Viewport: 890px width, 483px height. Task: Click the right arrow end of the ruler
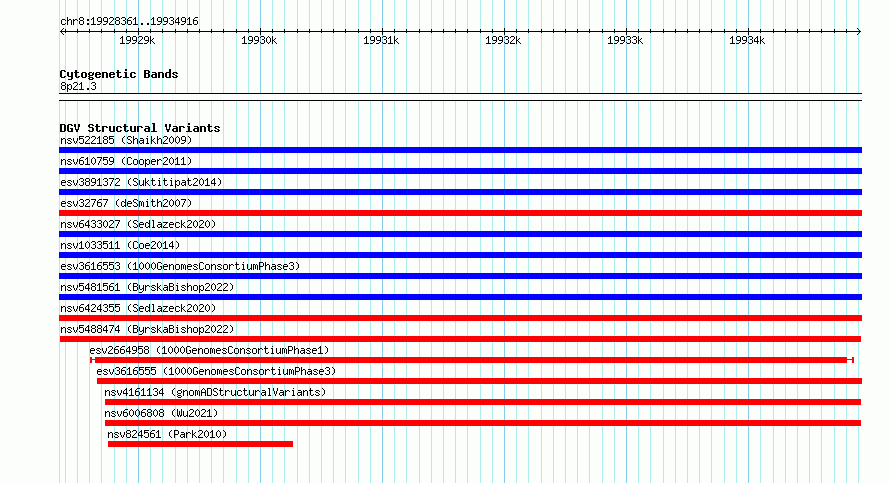coord(859,32)
